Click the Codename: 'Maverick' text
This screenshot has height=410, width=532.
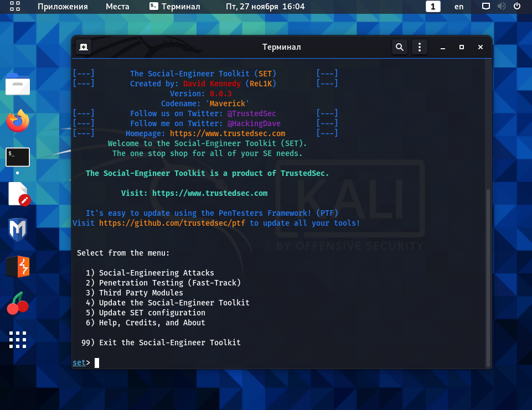coord(205,103)
